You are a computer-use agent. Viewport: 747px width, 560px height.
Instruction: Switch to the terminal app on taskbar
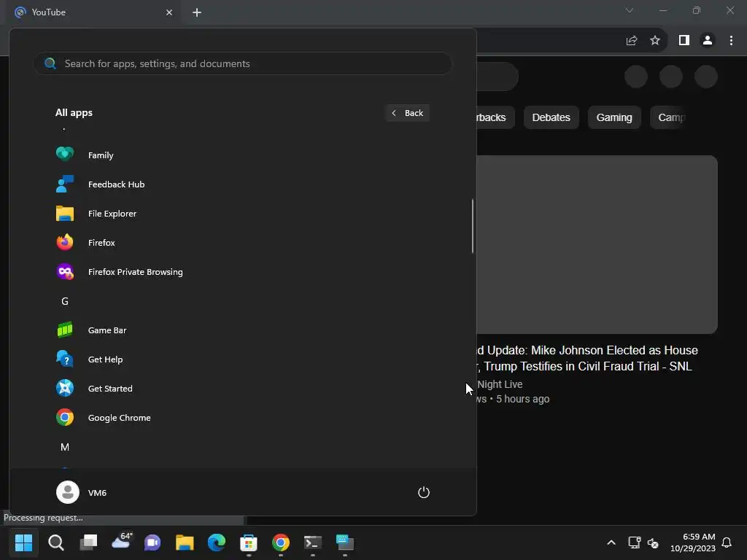(x=312, y=542)
